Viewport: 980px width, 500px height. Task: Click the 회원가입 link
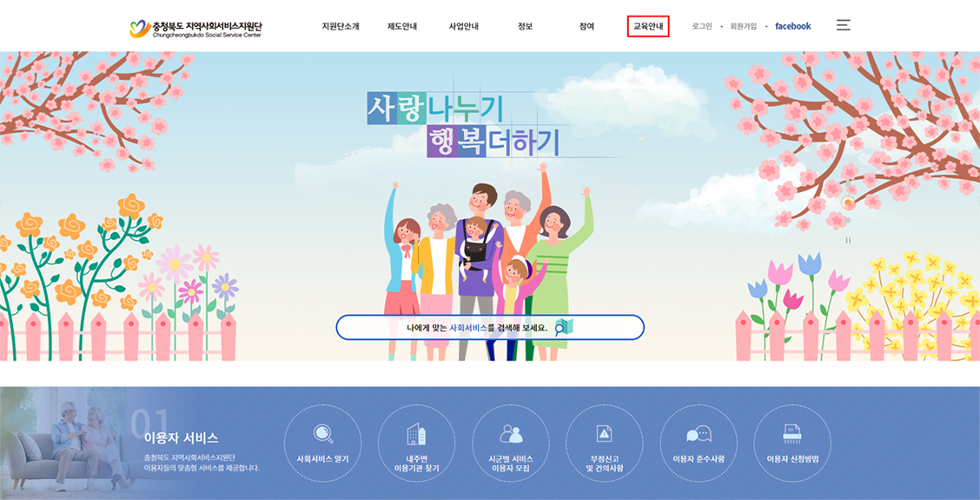(x=743, y=26)
